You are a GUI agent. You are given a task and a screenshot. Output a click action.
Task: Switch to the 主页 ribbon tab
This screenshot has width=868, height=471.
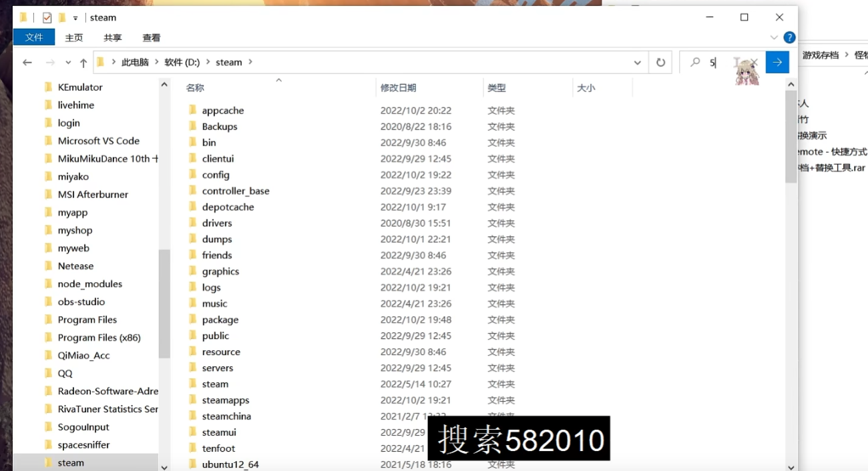[74, 38]
